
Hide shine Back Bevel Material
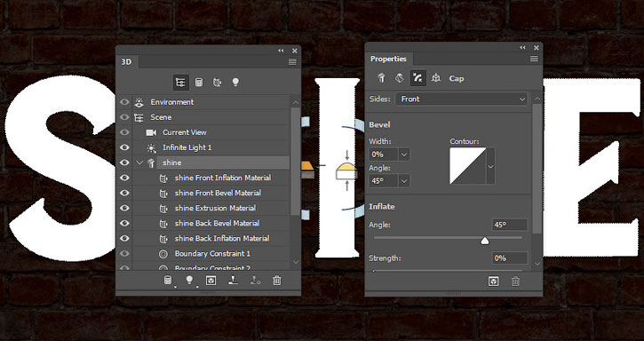(124, 224)
